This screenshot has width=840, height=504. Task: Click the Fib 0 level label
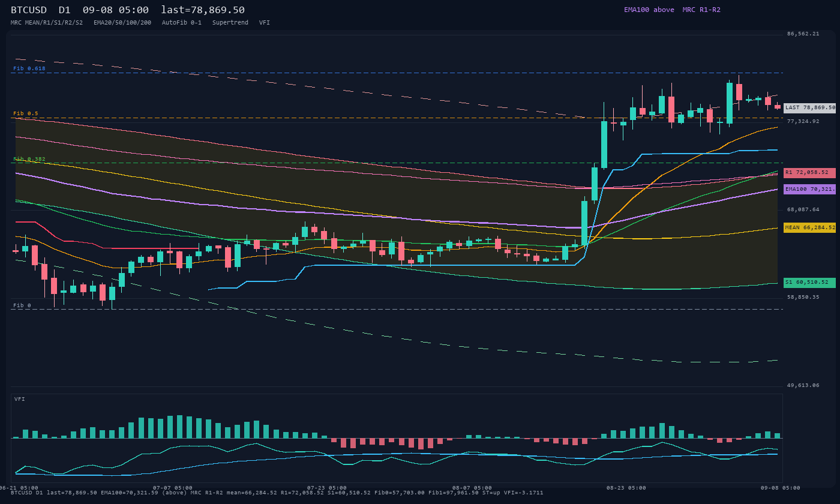tap(22, 305)
